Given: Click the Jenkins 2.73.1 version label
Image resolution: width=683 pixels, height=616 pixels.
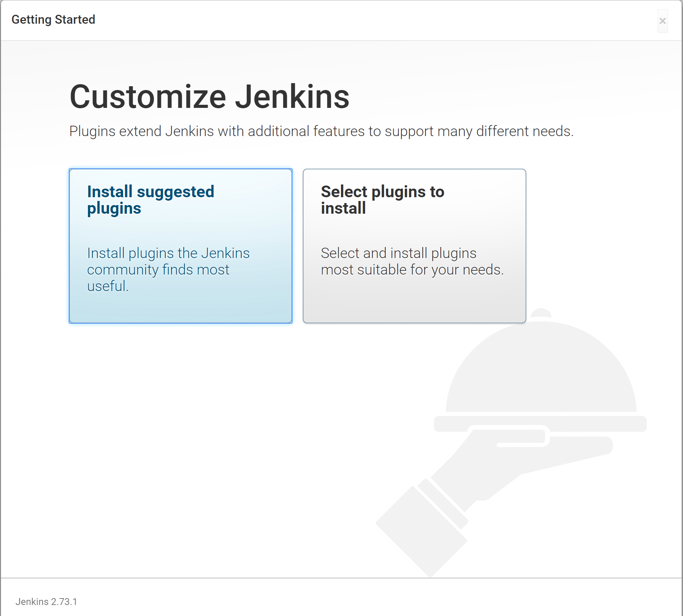Looking at the screenshot, I should 46,602.
